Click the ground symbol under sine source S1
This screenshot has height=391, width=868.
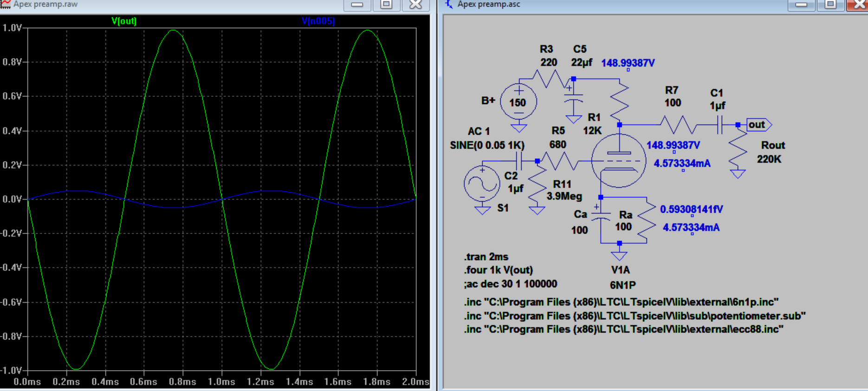(482, 210)
